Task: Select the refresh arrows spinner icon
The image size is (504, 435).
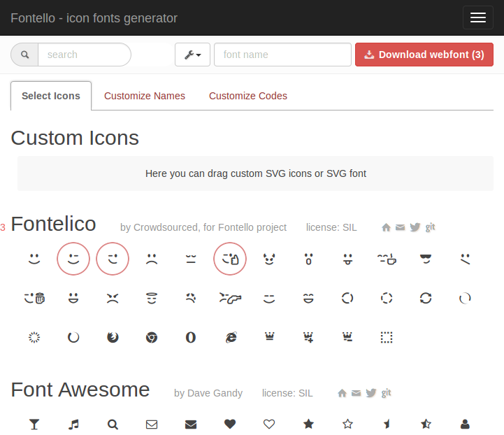Action: point(426,298)
